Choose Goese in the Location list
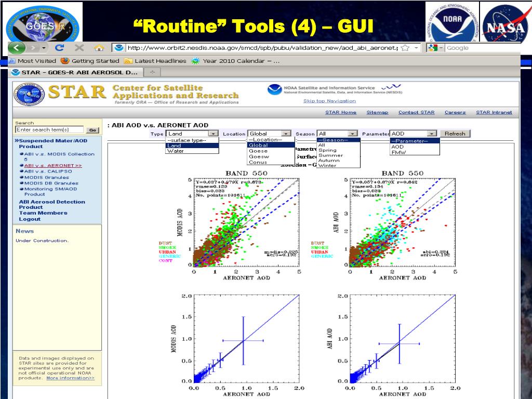This screenshot has width=532, height=399. [271, 151]
